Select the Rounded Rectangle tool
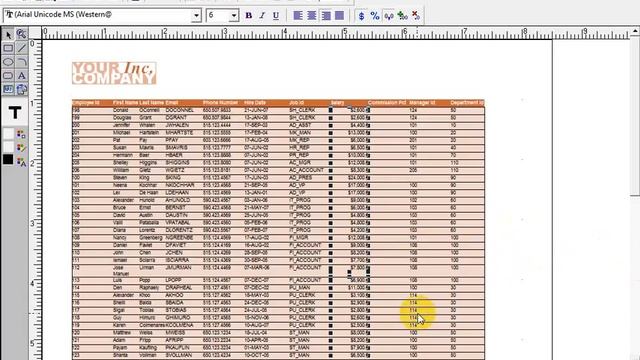 pos(8,76)
